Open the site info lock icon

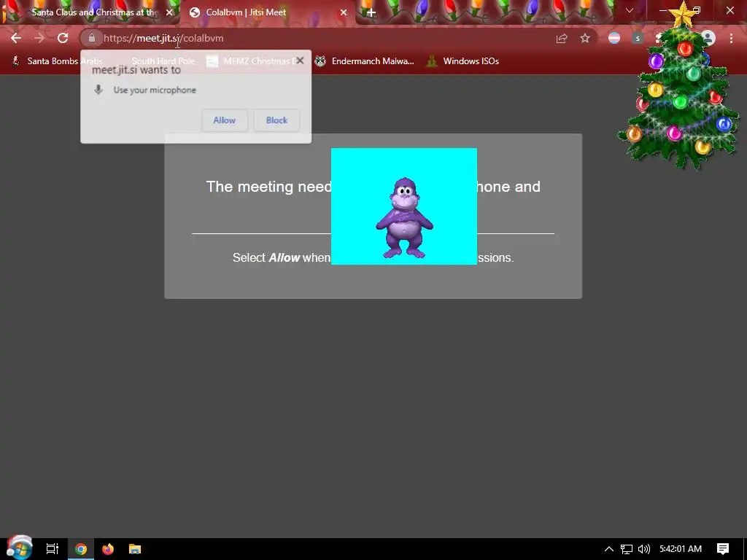[92, 38]
